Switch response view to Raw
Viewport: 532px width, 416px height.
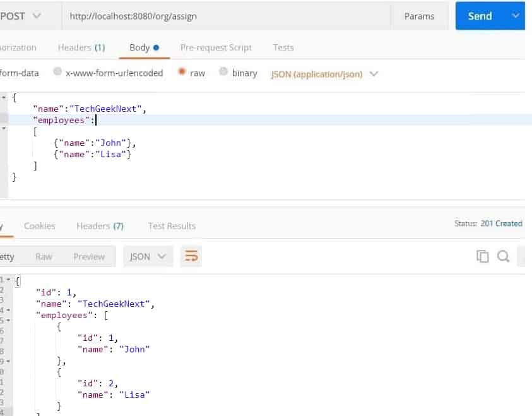click(x=44, y=256)
